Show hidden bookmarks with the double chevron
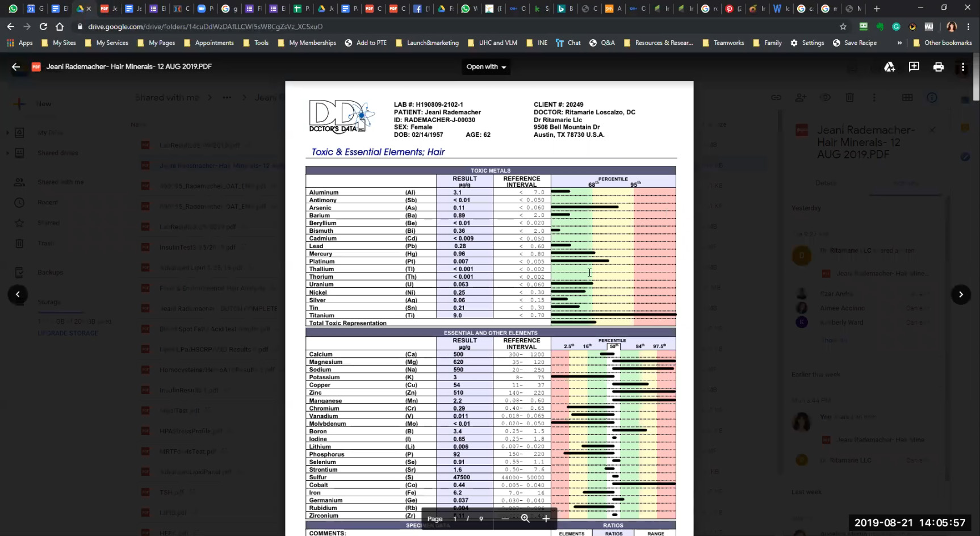Screen dimensions: 980x536 (x=899, y=43)
